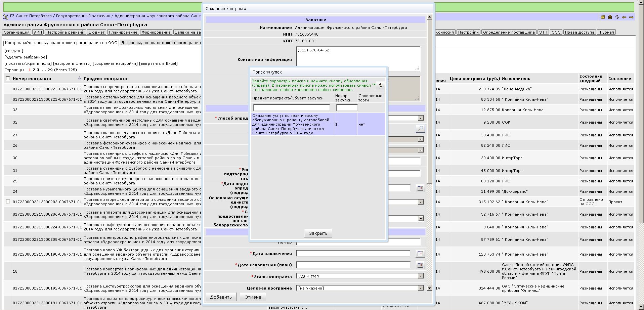
Task: Open the Способ определения dropdown
Action: (x=421, y=118)
